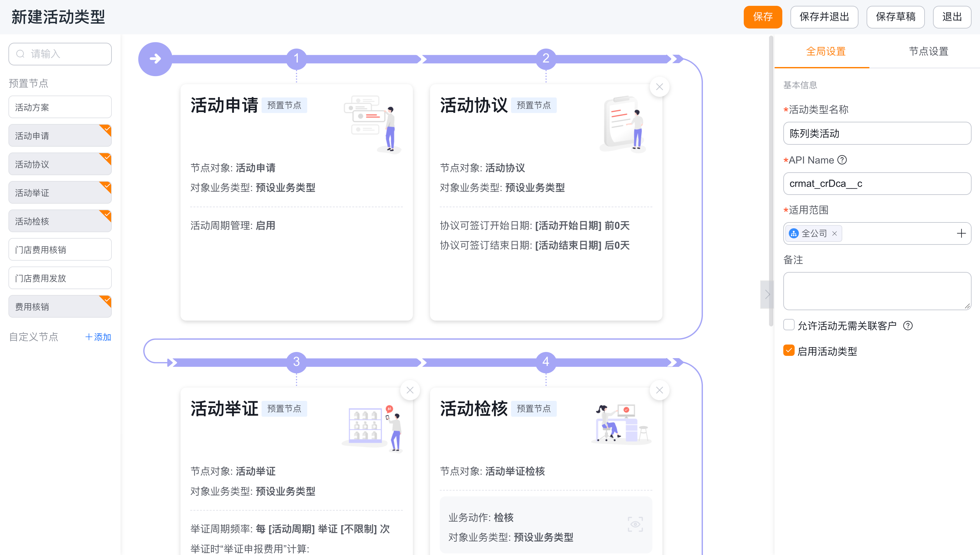Click into the 备注 textarea
Image resolution: width=980 pixels, height=555 pixels.
coord(877,291)
